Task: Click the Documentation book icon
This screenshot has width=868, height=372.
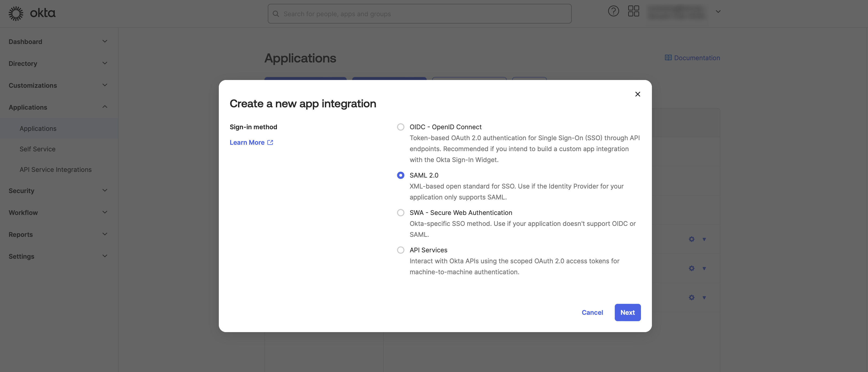Action: coord(668,58)
